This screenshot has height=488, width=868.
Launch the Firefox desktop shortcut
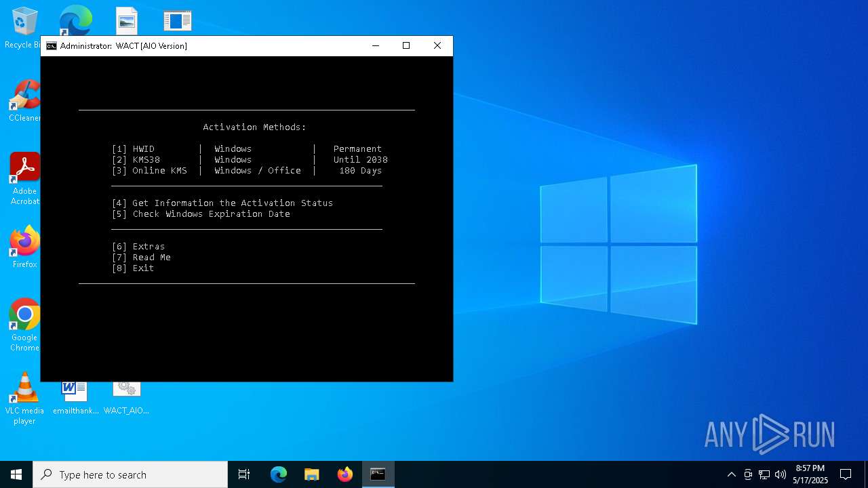[24, 247]
